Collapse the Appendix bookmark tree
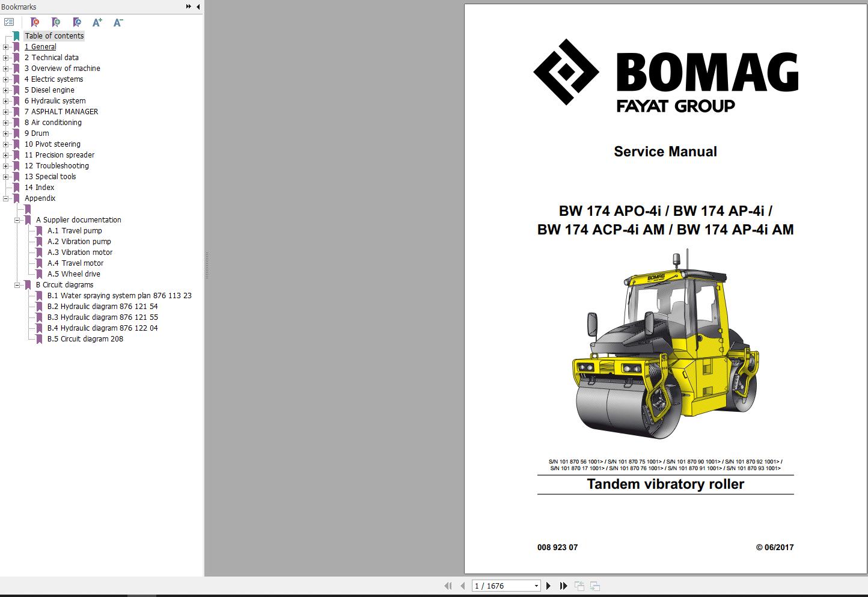This screenshot has height=597, width=868. tap(6, 198)
